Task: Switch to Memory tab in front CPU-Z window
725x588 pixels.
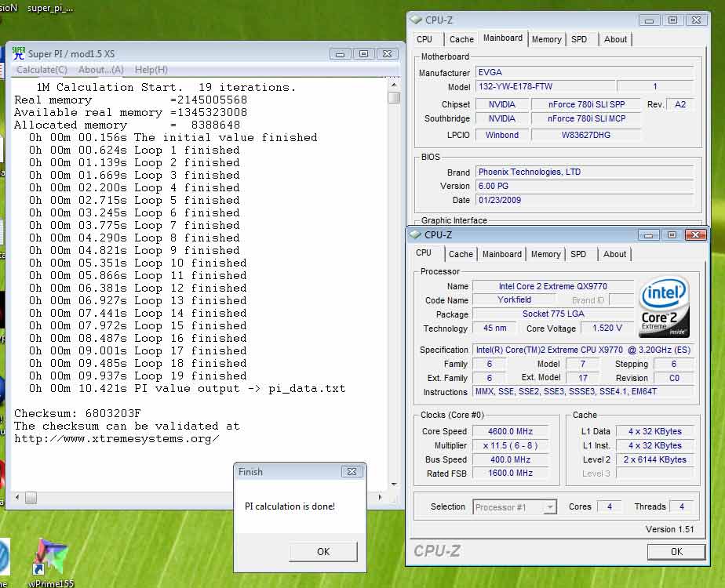Action: 545,254
